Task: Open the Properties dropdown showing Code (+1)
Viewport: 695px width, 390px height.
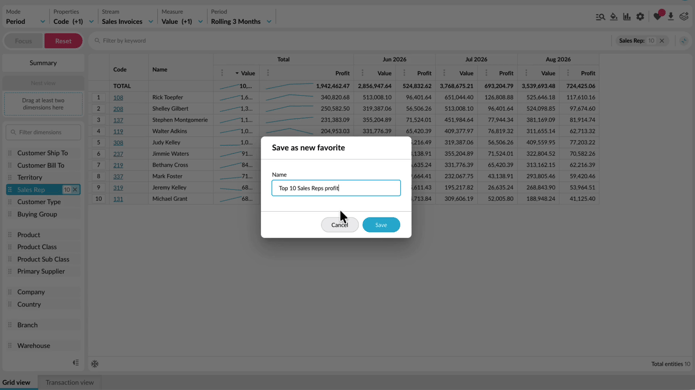Action: (x=73, y=17)
